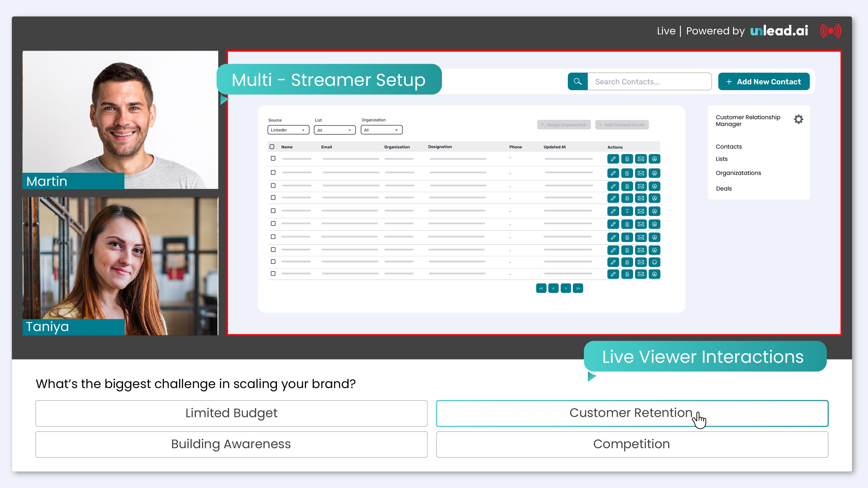Click the search magnifier icon
Image resolution: width=868 pixels, height=488 pixels.
(x=578, y=81)
